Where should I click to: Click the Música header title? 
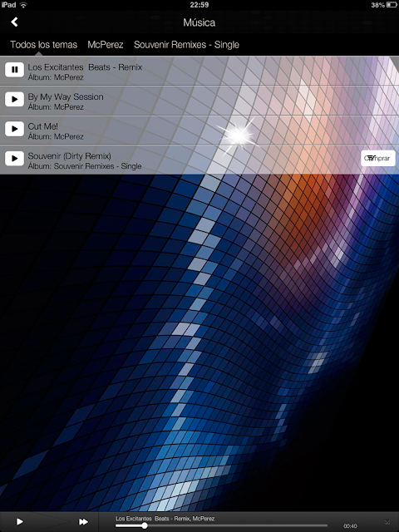pyautogui.click(x=199, y=22)
